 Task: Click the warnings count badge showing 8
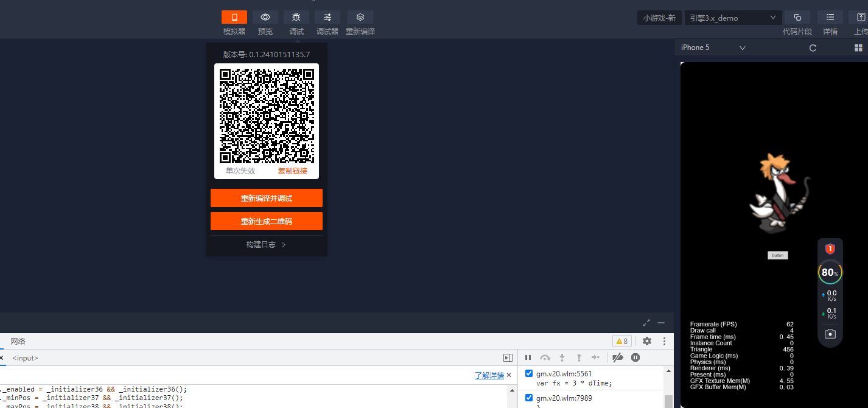[622, 341]
